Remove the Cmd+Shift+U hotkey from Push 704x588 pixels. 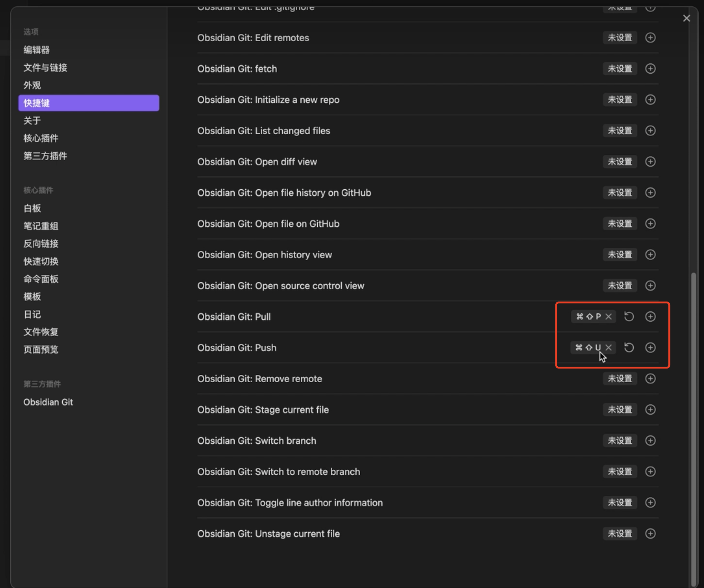tap(609, 348)
